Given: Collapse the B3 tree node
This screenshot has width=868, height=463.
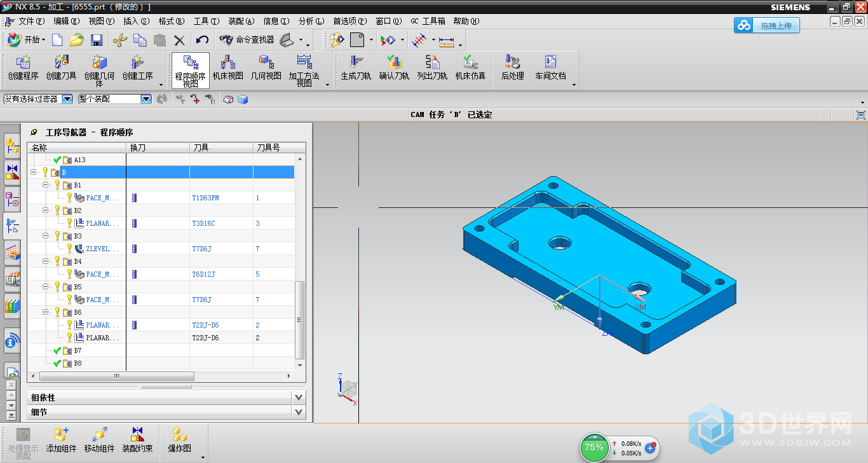Looking at the screenshot, I should point(45,236).
